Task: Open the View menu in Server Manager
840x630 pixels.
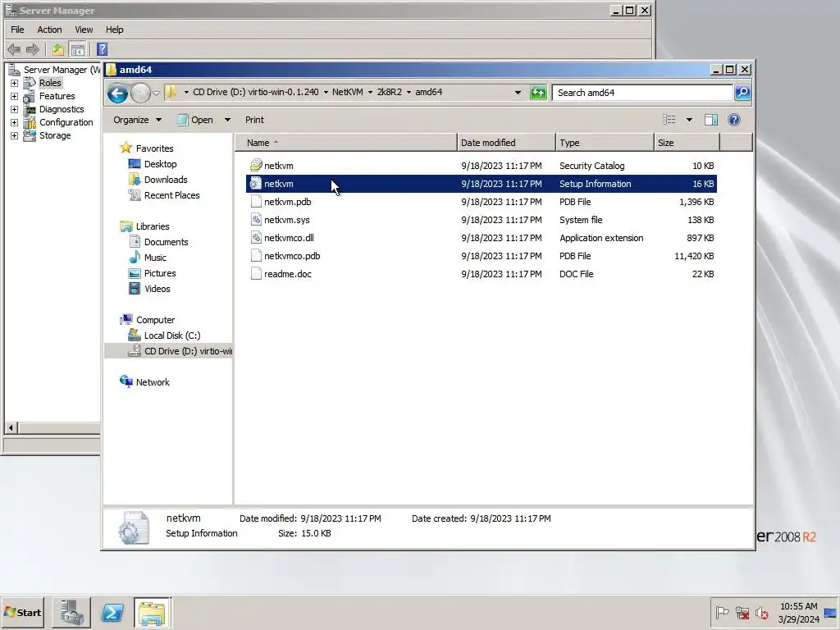Action: tap(84, 30)
